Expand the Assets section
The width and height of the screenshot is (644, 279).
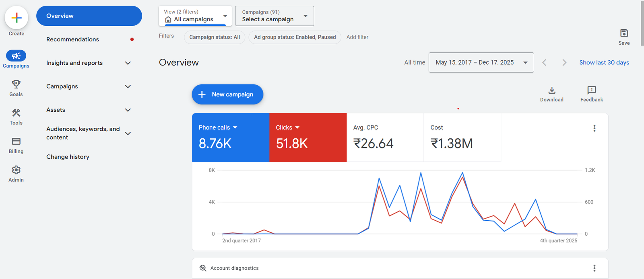click(x=128, y=110)
